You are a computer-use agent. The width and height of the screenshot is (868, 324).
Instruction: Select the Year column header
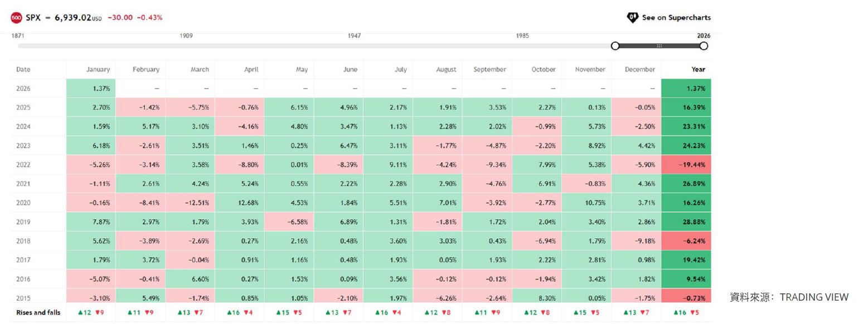(x=698, y=70)
